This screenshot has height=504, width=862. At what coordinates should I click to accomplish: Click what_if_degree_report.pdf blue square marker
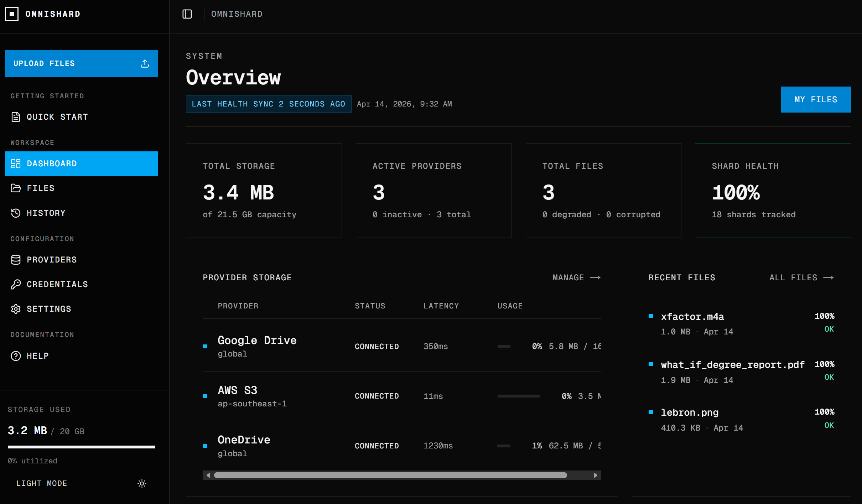pyautogui.click(x=651, y=364)
